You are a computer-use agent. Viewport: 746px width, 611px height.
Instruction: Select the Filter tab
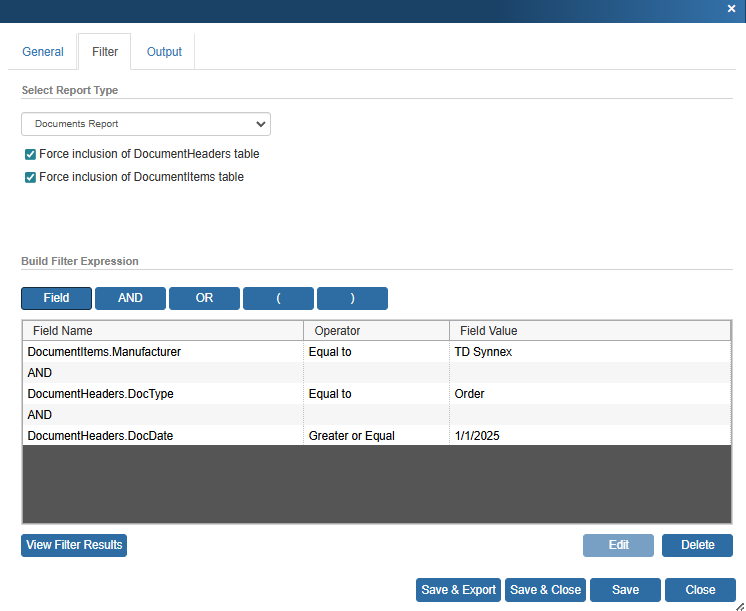pos(105,52)
